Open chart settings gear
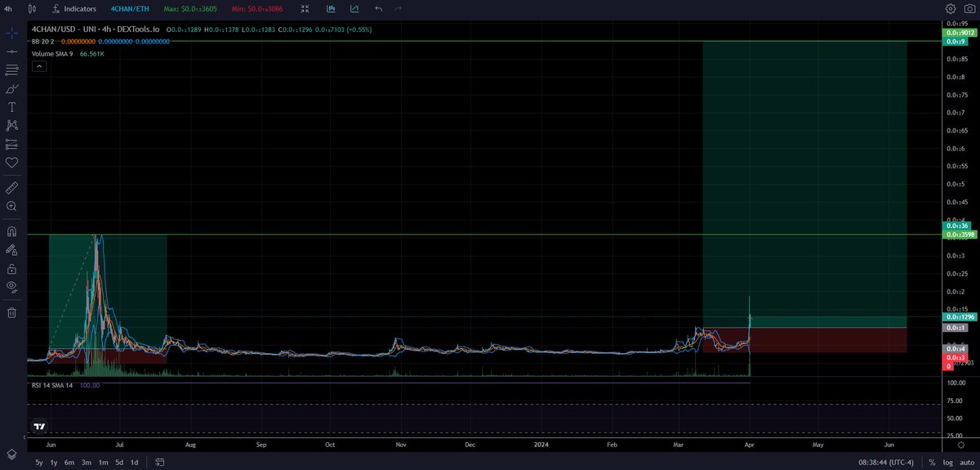 [x=951, y=9]
